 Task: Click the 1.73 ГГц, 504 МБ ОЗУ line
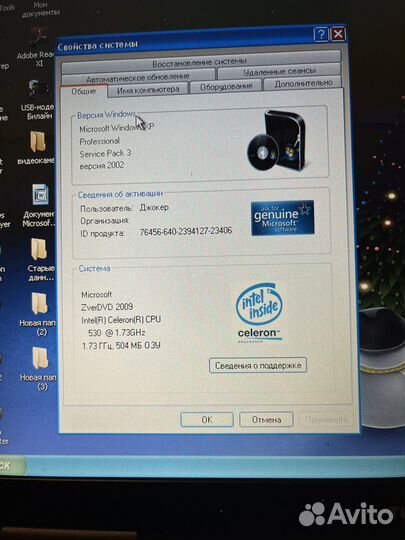point(121,345)
